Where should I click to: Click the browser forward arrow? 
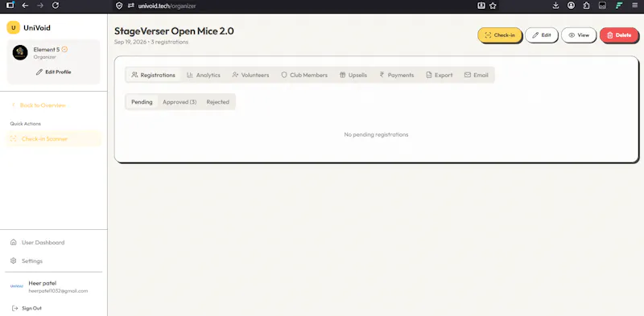point(39,6)
